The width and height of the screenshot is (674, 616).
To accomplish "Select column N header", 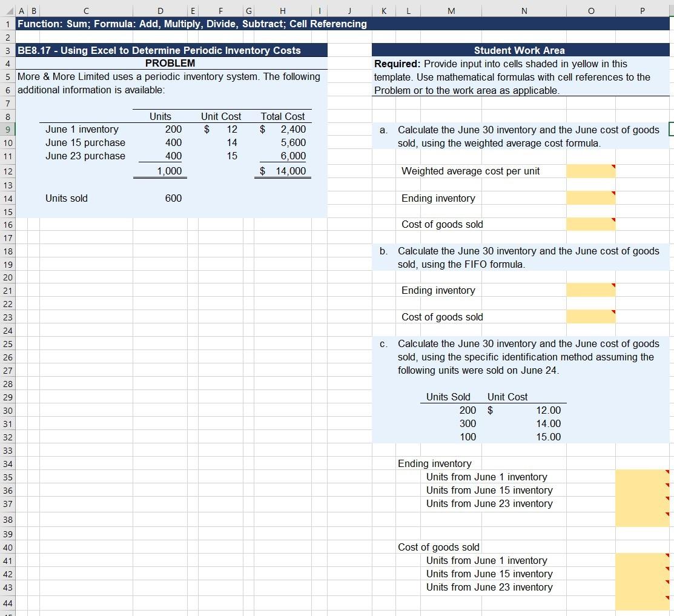I will click(x=524, y=11).
